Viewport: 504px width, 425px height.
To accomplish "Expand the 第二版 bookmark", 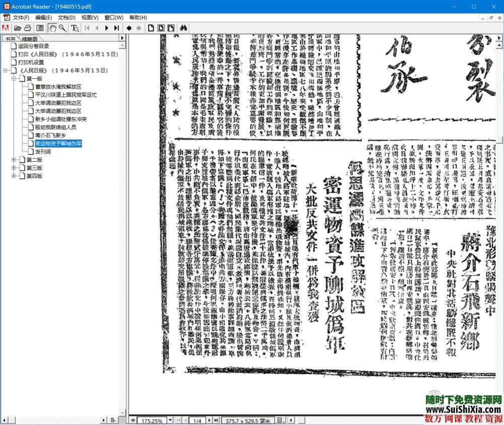I will 14,160.
